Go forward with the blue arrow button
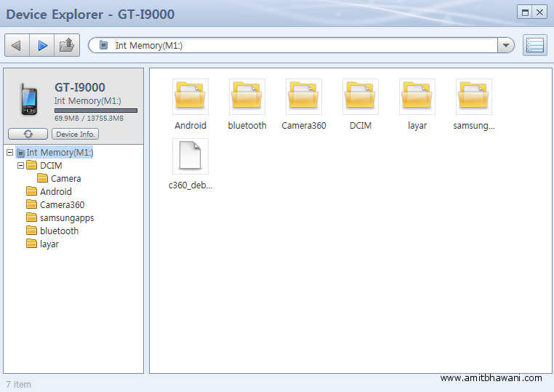The width and height of the screenshot is (554, 392). click(42, 45)
